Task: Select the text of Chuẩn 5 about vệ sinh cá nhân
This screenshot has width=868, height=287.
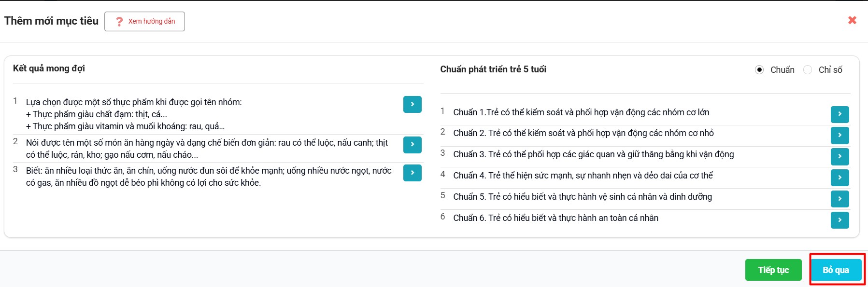Action: pyautogui.click(x=582, y=197)
